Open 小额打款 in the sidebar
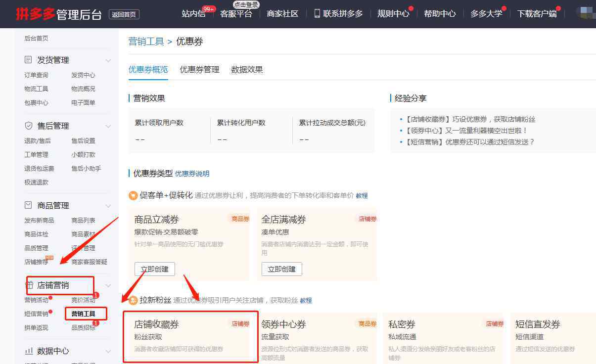Viewport: 596px width, 364px height. pos(83,155)
